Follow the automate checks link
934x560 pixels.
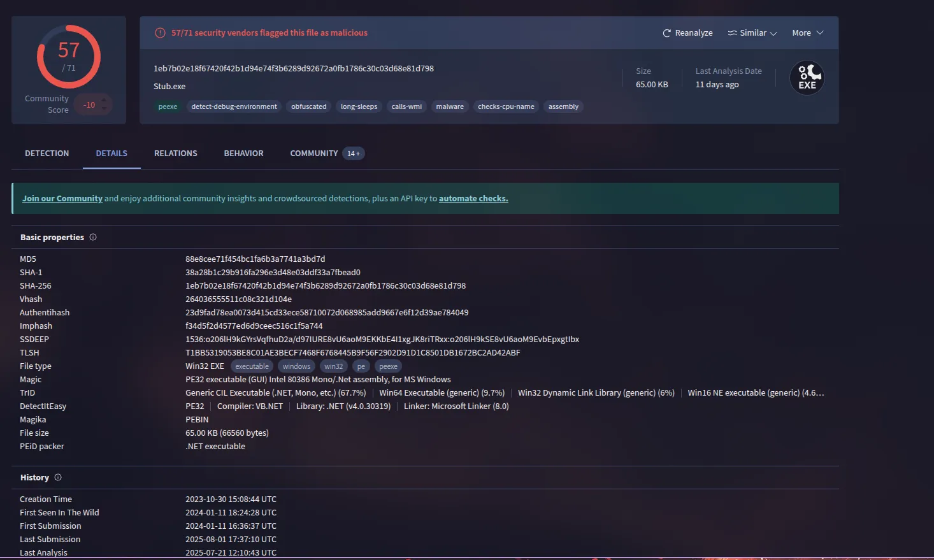pos(473,199)
